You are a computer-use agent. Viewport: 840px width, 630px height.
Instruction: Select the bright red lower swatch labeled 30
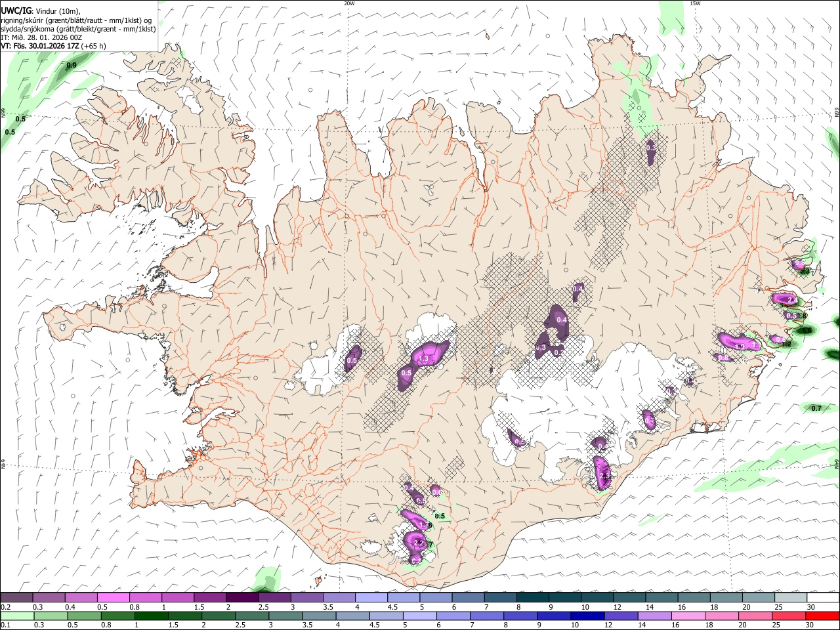(822, 616)
